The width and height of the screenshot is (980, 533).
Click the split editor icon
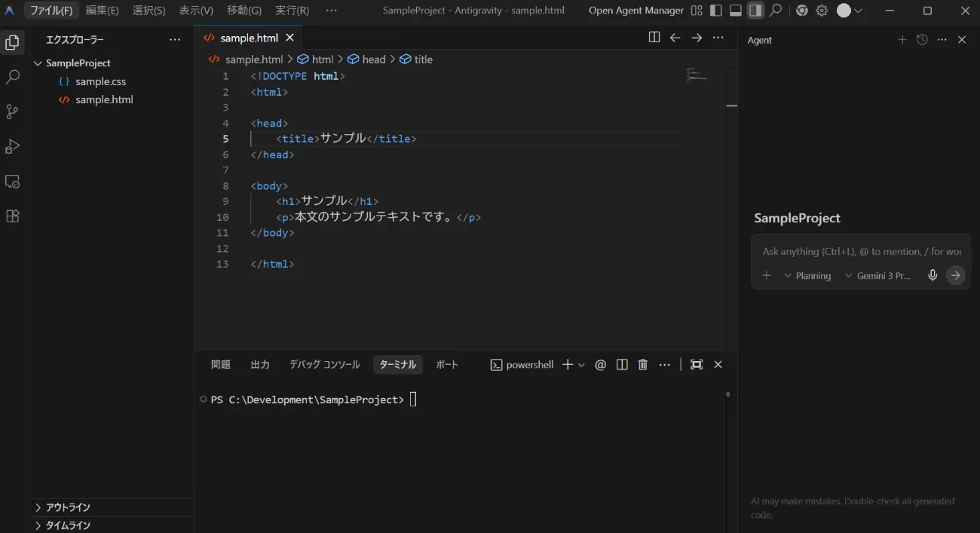[654, 38]
